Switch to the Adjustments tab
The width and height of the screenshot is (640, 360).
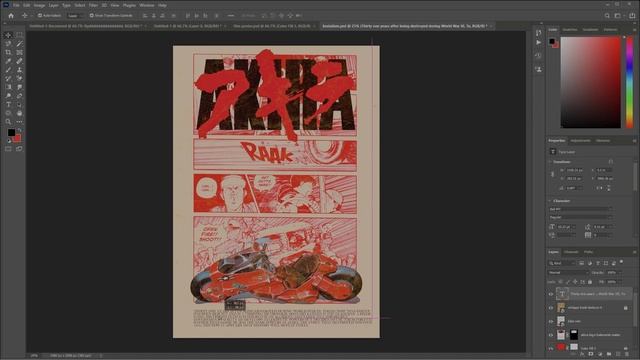(580, 141)
